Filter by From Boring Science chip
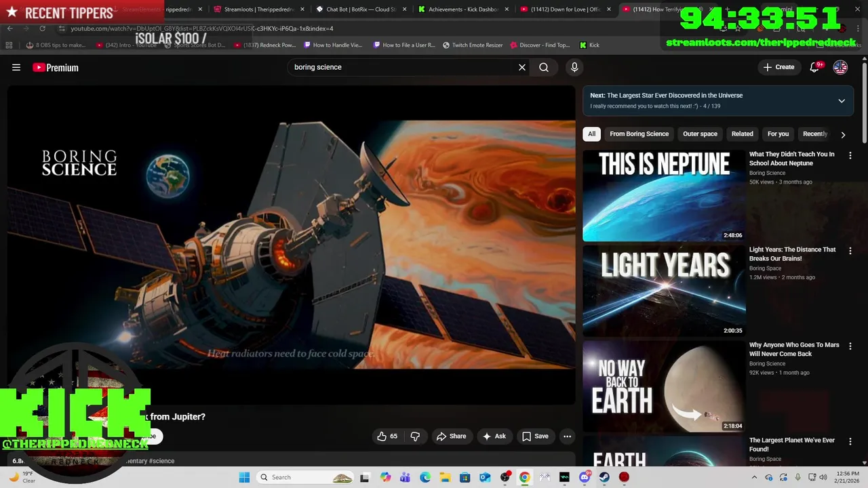This screenshot has width=868, height=488. click(x=639, y=134)
